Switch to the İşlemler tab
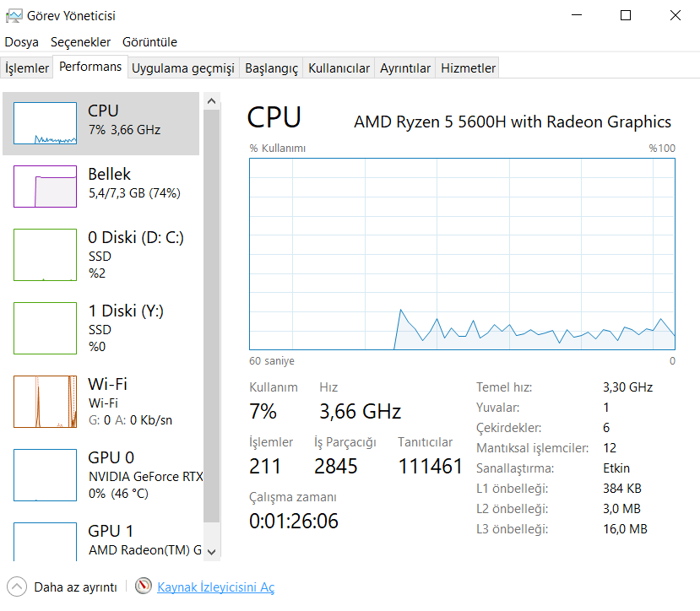Screen dimensions: 700x611 tap(27, 68)
